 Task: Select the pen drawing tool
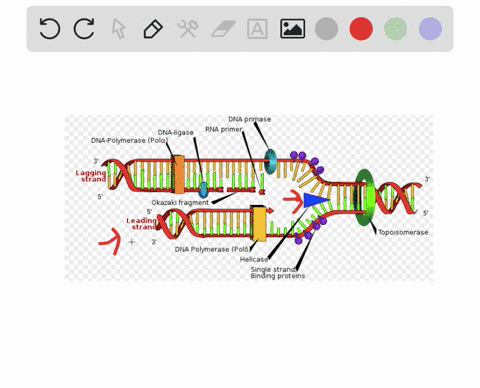click(153, 29)
